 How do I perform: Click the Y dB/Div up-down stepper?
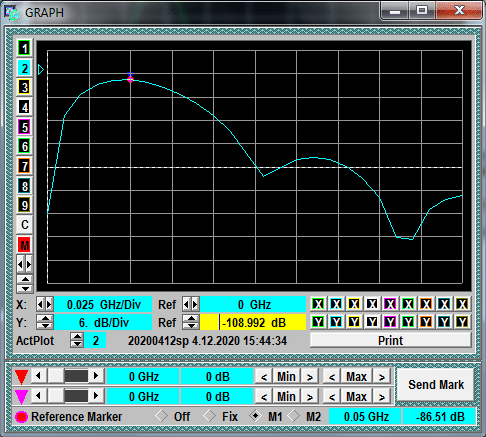point(45,322)
